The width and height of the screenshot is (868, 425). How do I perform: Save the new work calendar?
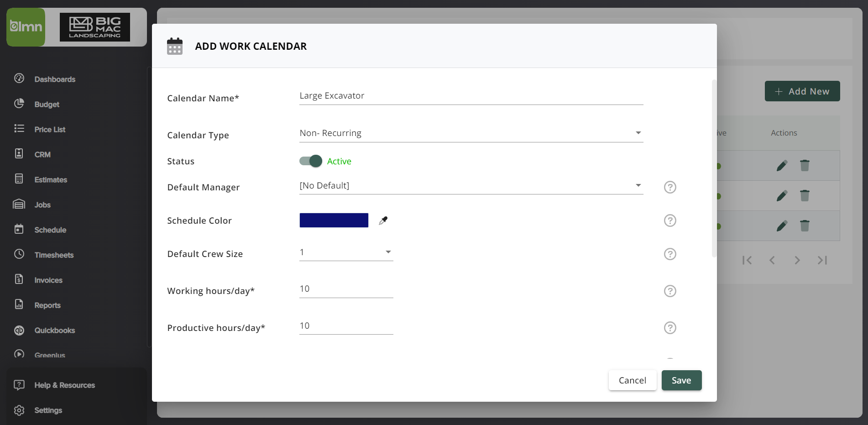click(x=681, y=380)
